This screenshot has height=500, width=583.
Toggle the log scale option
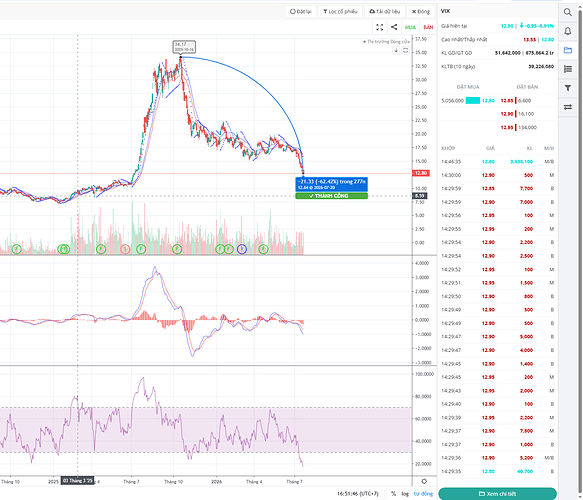point(405,494)
